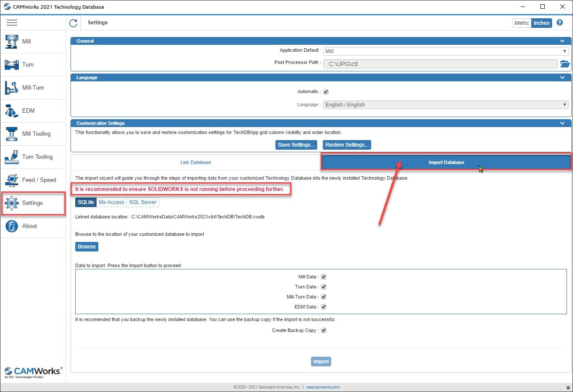Toggle the Automatic language checkbox
This screenshot has height=392, width=573.
click(x=326, y=92)
